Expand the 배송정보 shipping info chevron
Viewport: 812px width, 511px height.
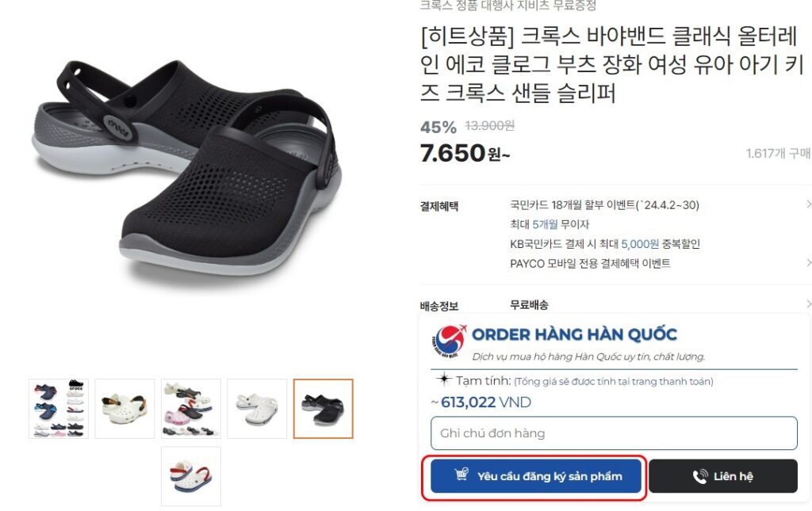pos(808,303)
